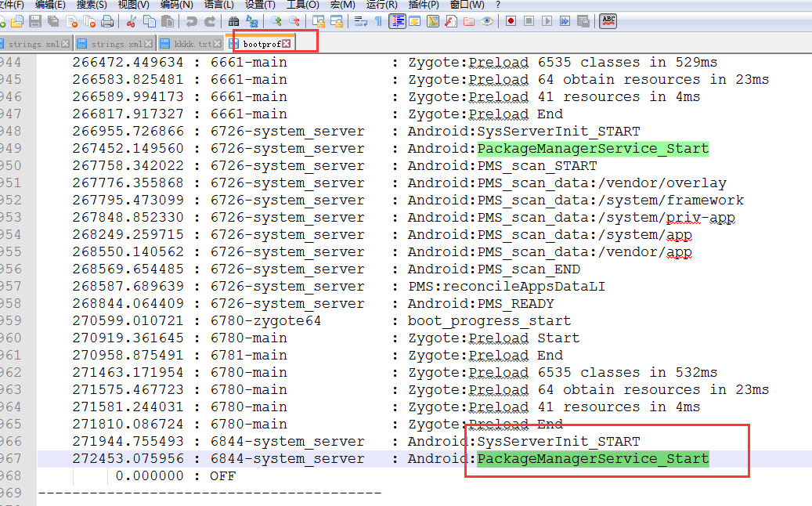Open the 设置(T) menu
The image size is (812, 506).
260,5
